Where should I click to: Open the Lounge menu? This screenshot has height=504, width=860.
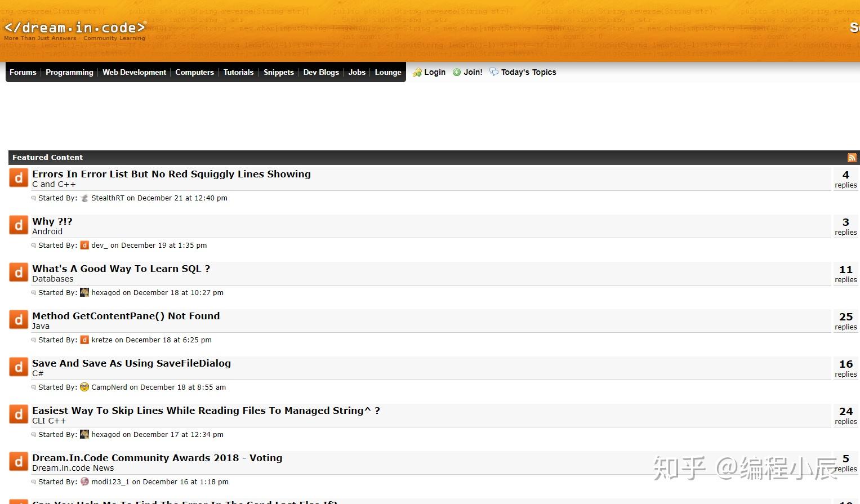pos(388,72)
